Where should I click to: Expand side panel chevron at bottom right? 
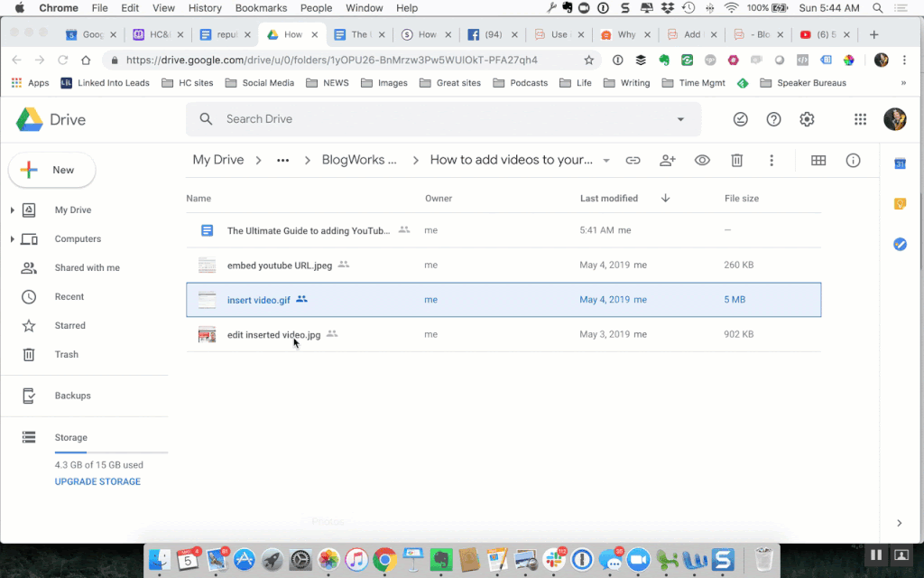(900, 523)
